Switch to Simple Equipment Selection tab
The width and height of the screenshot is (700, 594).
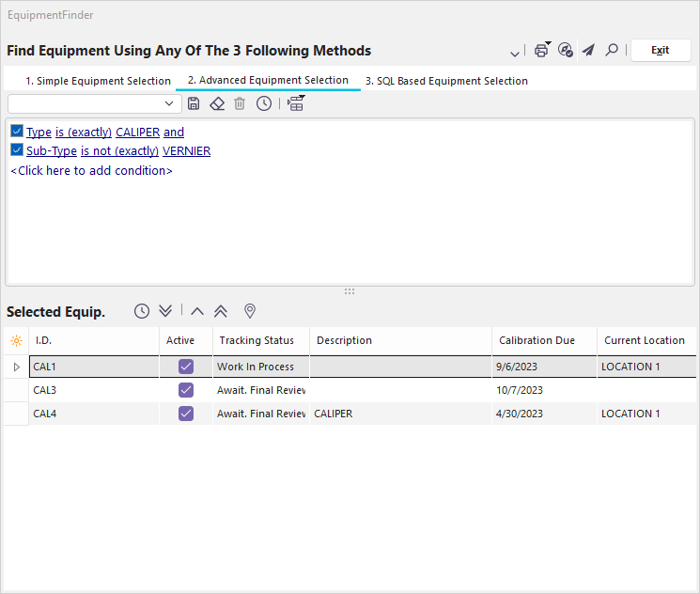click(x=98, y=81)
